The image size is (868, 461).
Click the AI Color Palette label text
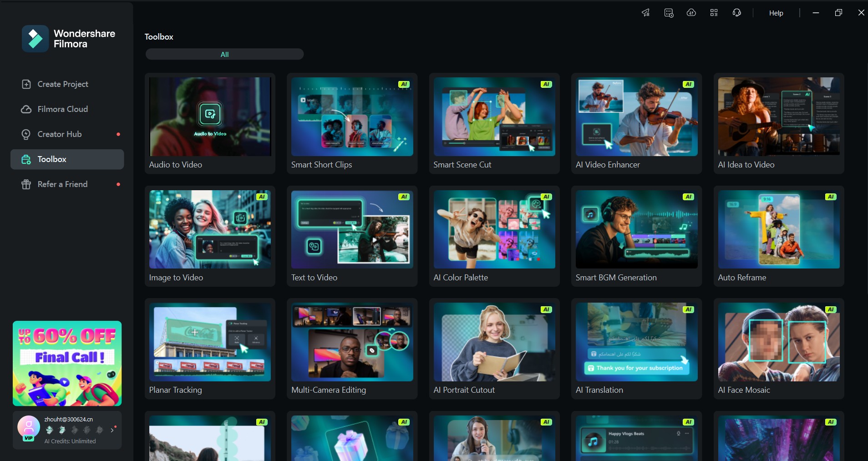pos(461,278)
